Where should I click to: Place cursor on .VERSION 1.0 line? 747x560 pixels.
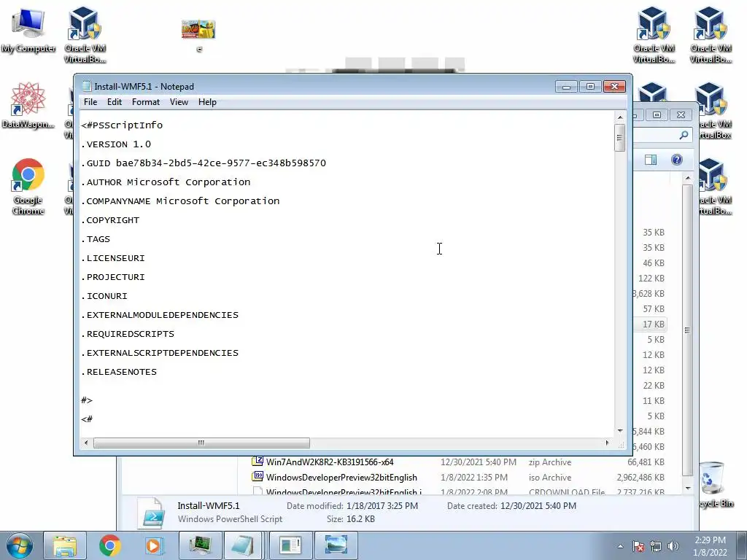pyautogui.click(x=116, y=144)
